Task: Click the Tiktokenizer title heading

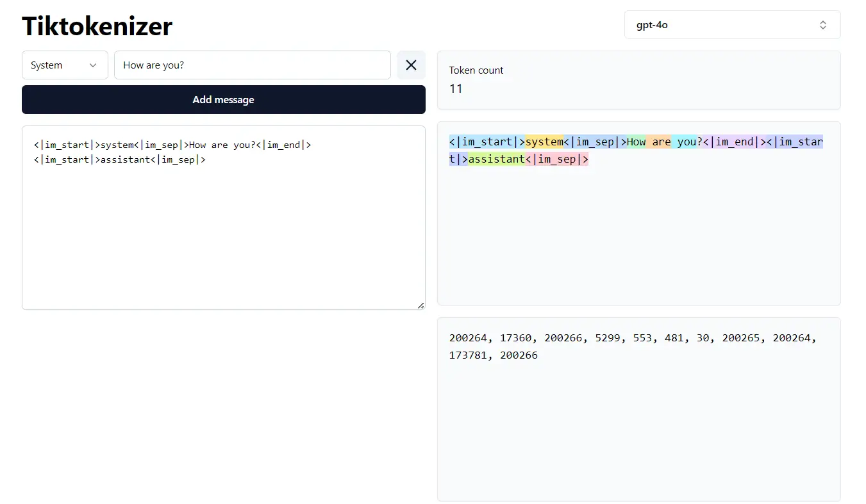Action: click(x=97, y=26)
